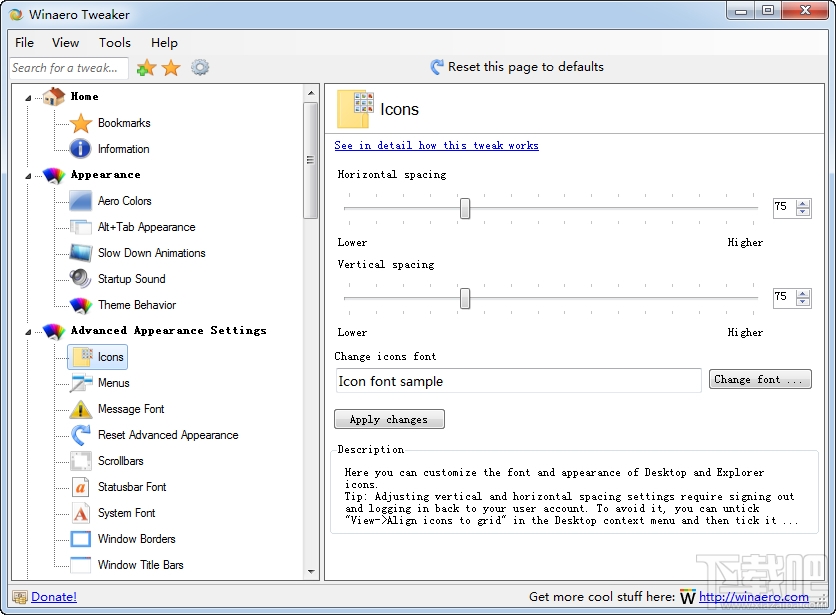Select the Aero Colors tree item label
836x615 pixels.
coord(125,201)
